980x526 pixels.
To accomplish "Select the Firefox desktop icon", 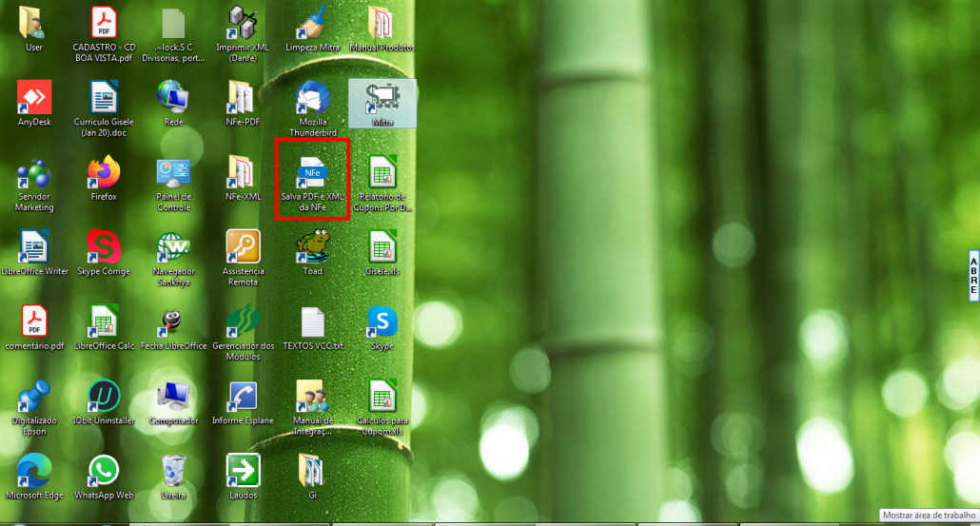I will coord(104,173).
